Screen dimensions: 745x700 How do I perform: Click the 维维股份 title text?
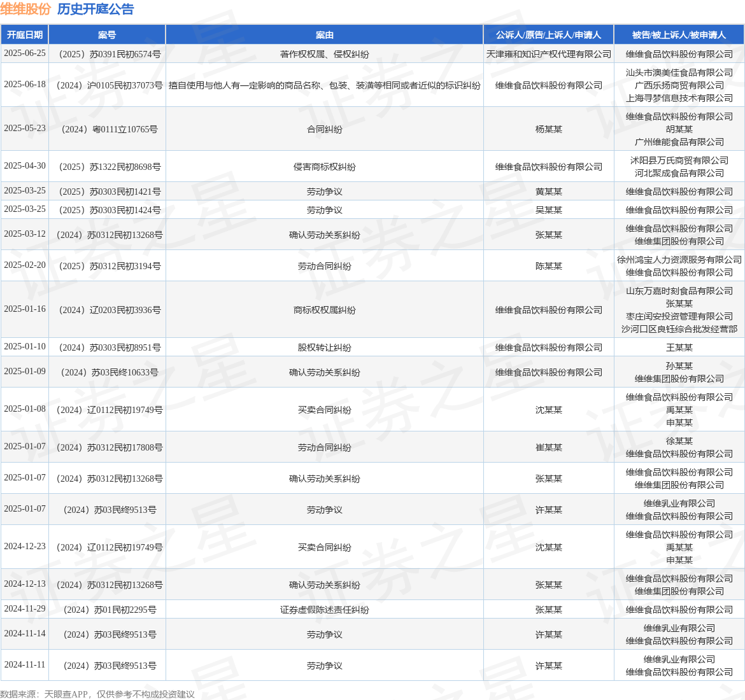pyautogui.click(x=25, y=10)
